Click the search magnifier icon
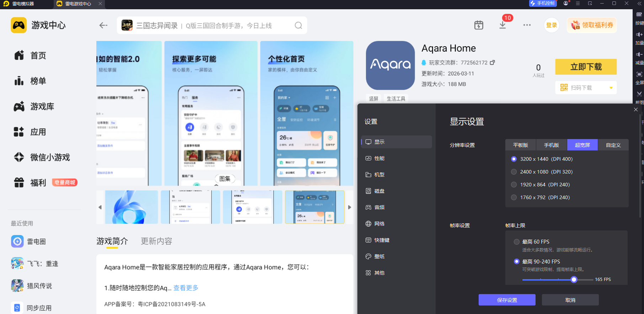The image size is (644, 314). point(298,26)
